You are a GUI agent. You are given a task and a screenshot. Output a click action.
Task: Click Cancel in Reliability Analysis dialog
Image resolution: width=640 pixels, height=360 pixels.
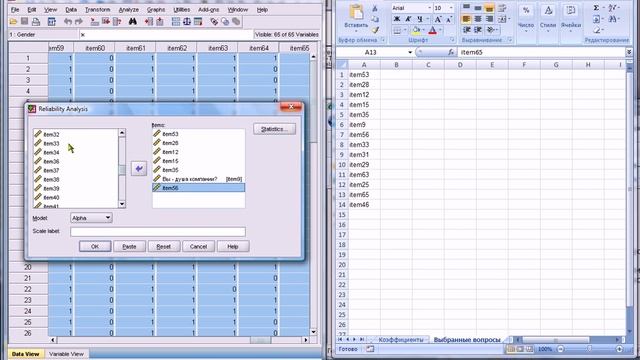[198, 247]
